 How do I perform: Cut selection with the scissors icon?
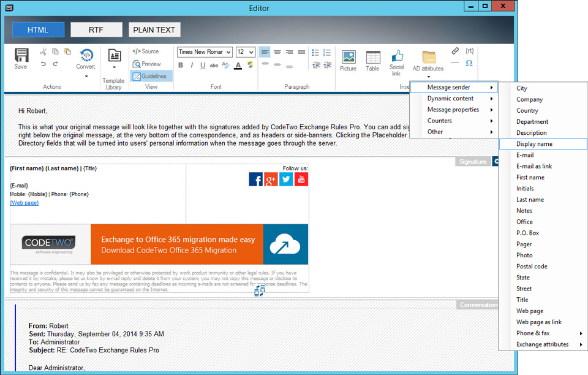(43, 51)
